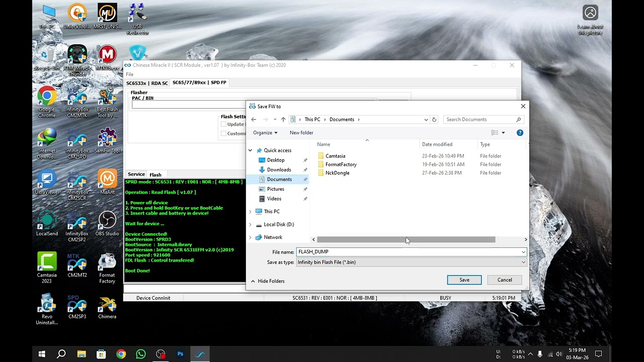
Task: Open Format Factory desktop shortcut
Action: coord(107,268)
